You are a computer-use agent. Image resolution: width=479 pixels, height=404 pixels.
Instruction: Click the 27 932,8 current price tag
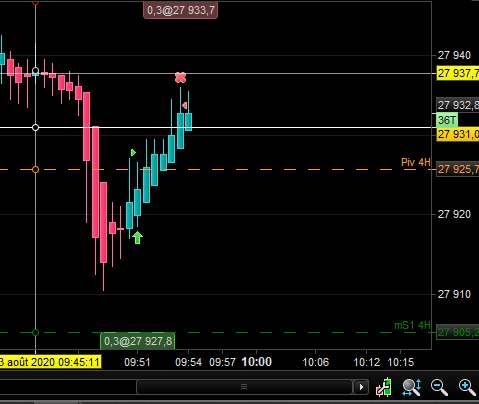coord(458,105)
